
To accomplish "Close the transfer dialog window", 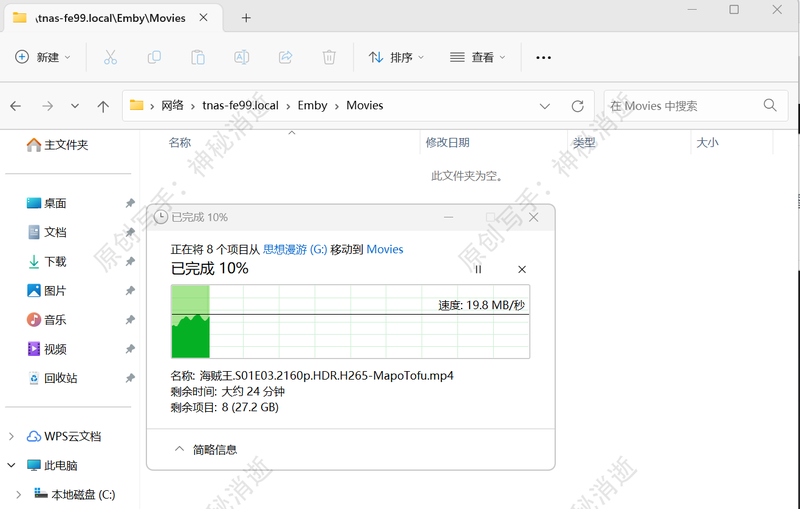I will 534,217.
